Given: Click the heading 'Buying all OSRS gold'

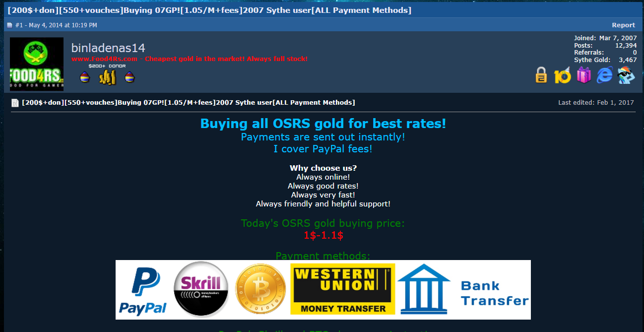Looking at the screenshot, I should pyautogui.click(x=323, y=124).
